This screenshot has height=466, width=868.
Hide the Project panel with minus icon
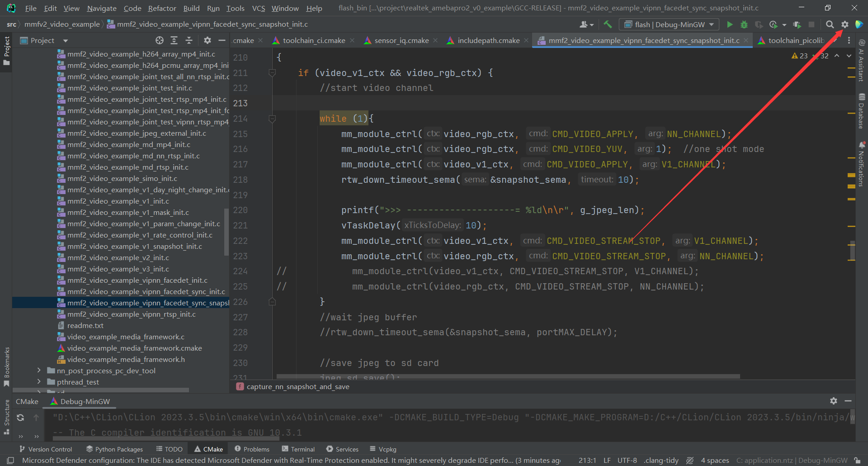(x=222, y=40)
